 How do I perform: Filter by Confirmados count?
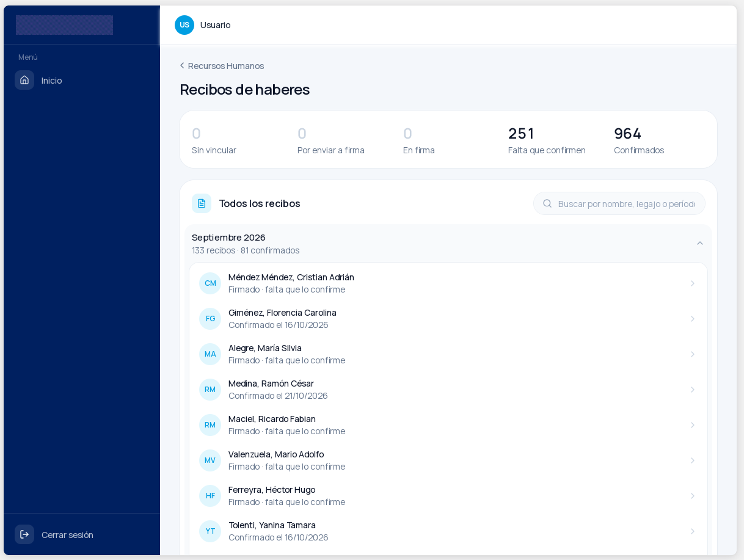(639, 140)
